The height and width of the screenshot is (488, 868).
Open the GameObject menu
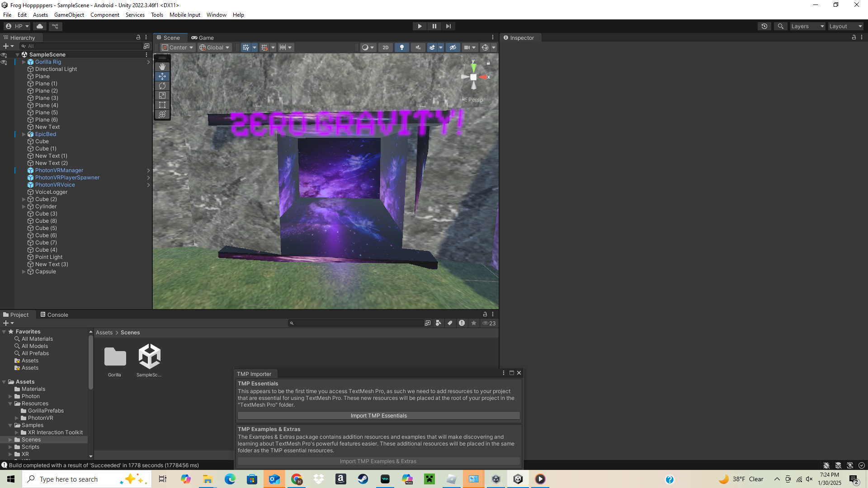[69, 15]
